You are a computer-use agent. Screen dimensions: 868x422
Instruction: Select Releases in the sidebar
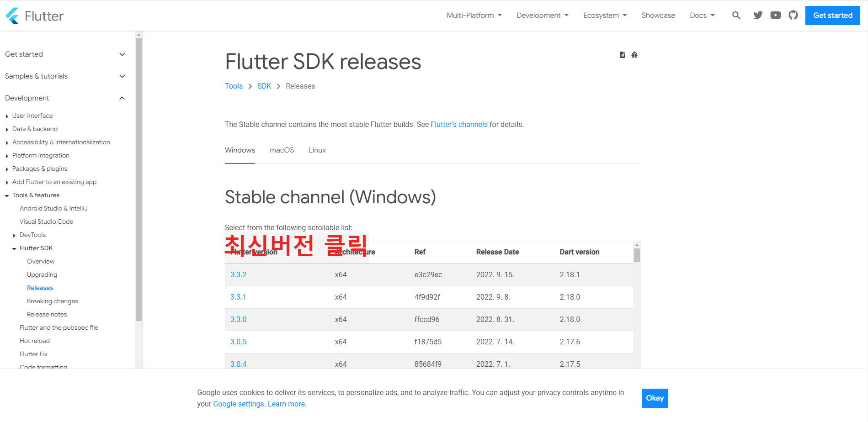[x=40, y=288]
